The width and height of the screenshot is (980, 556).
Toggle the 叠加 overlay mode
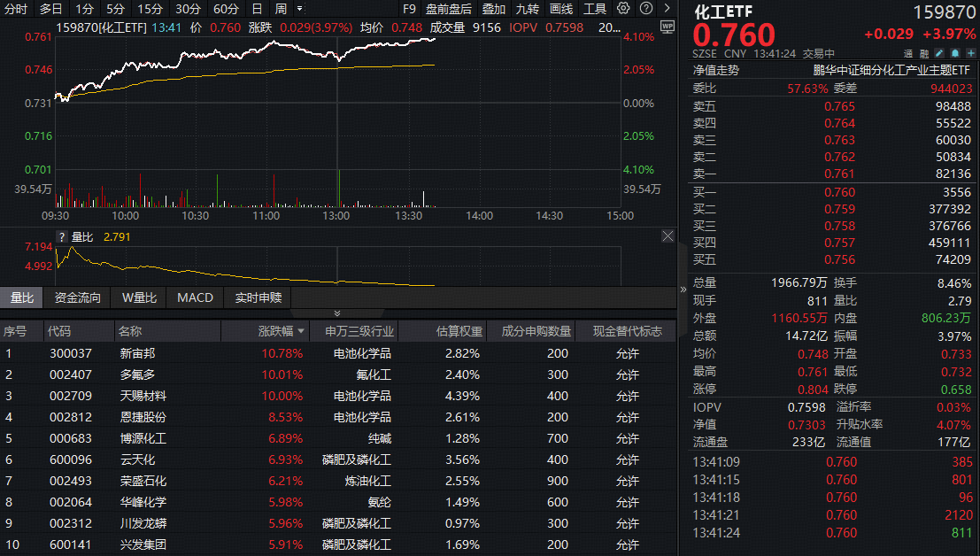point(493,9)
